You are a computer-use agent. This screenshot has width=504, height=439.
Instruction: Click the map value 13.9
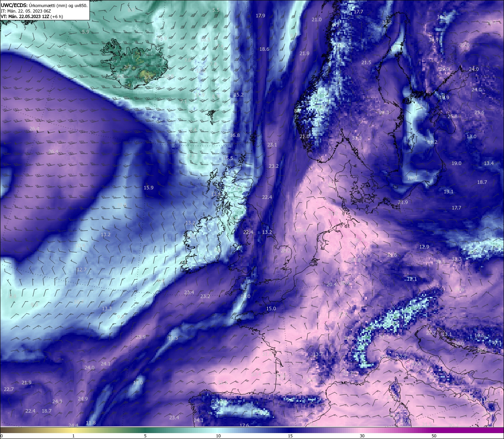click(x=401, y=356)
